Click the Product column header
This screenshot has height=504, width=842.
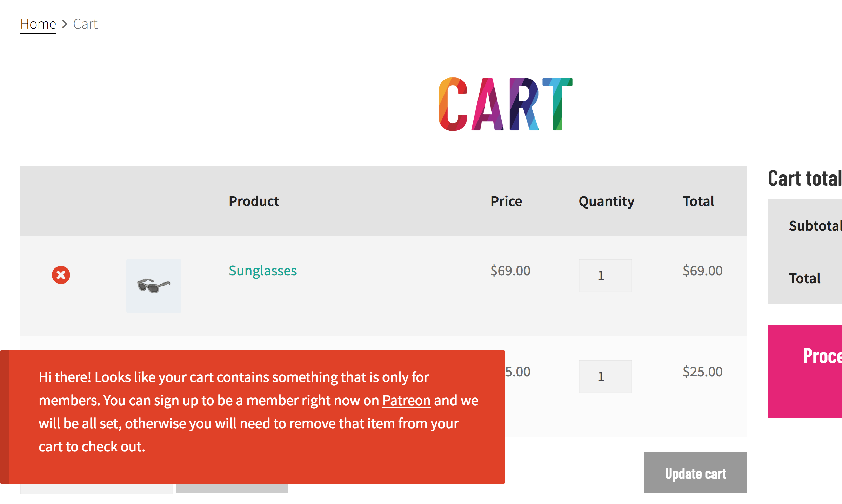[x=254, y=201]
